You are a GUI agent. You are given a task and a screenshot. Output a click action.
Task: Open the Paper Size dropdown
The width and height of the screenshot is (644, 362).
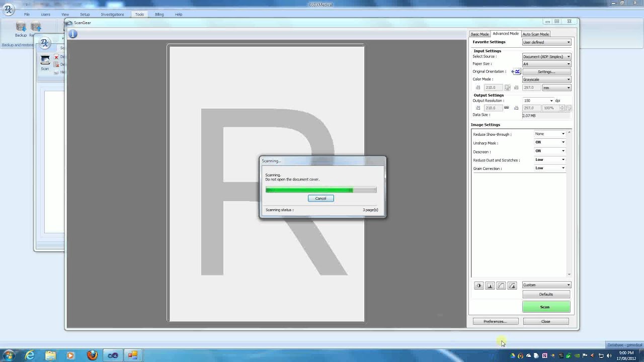(x=546, y=64)
